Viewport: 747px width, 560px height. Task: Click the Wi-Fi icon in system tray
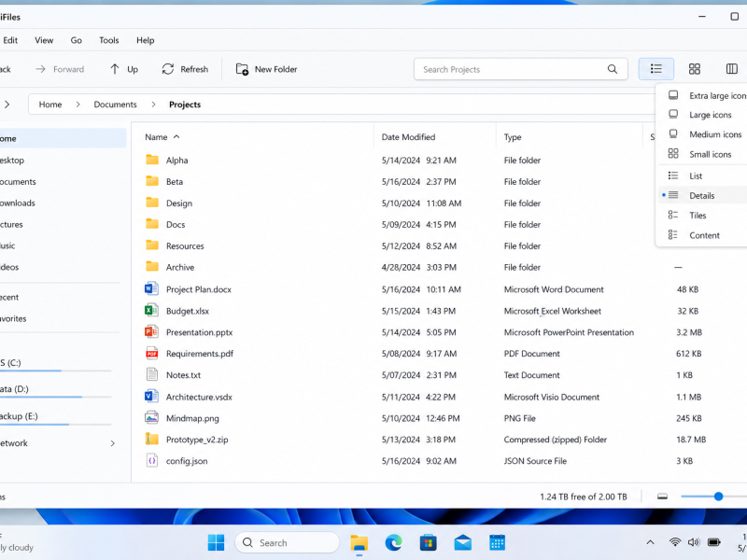point(674,542)
